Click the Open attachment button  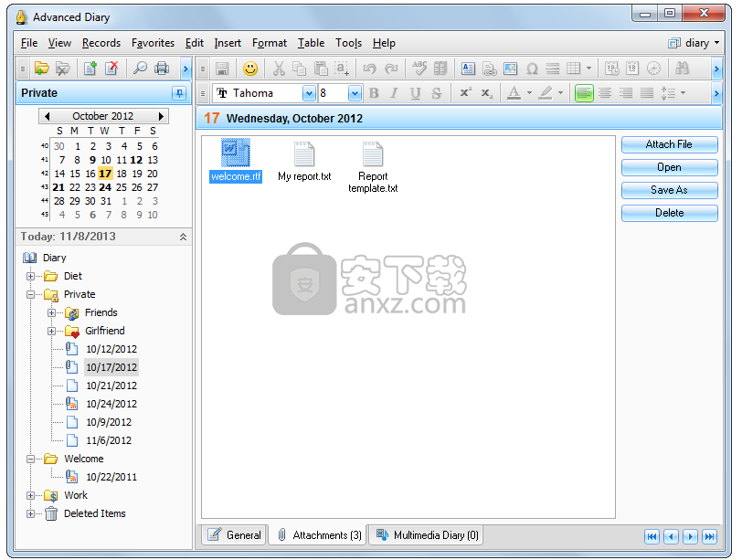click(x=669, y=167)
